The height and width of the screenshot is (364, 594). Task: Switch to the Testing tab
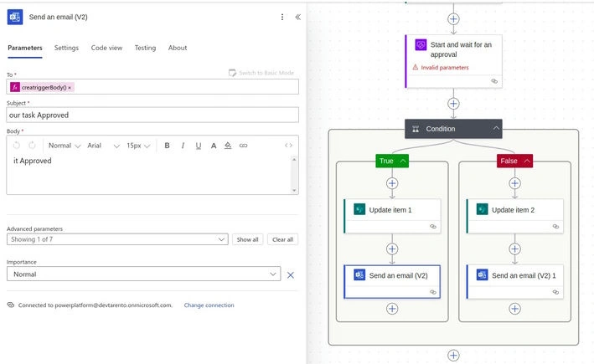145,48
